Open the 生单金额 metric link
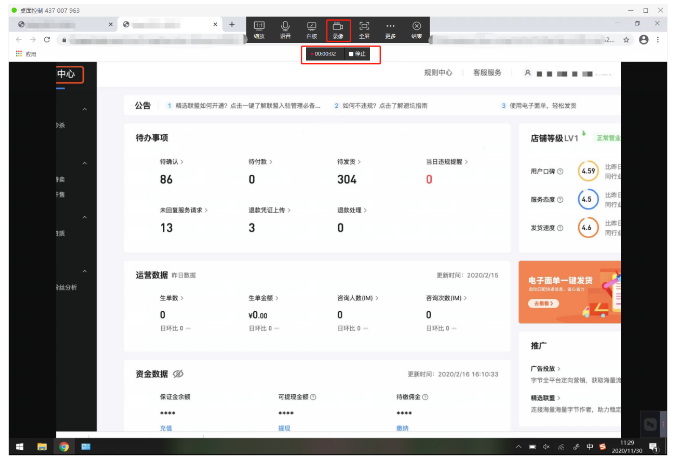The width and height of the screenshot is (676, 459). pyautogui.click(x=263, y=298)
